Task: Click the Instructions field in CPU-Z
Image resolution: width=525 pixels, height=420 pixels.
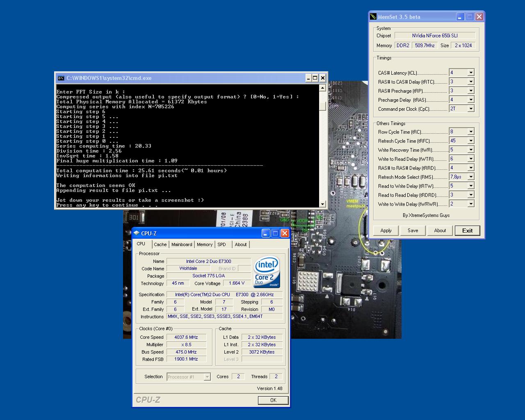Action: [224, 316]
